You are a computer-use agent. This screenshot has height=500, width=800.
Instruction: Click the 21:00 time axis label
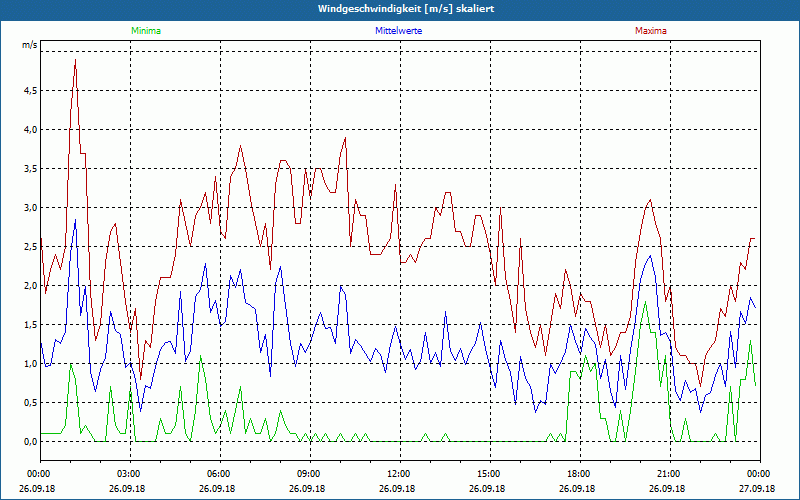click(x=667, y=474)
